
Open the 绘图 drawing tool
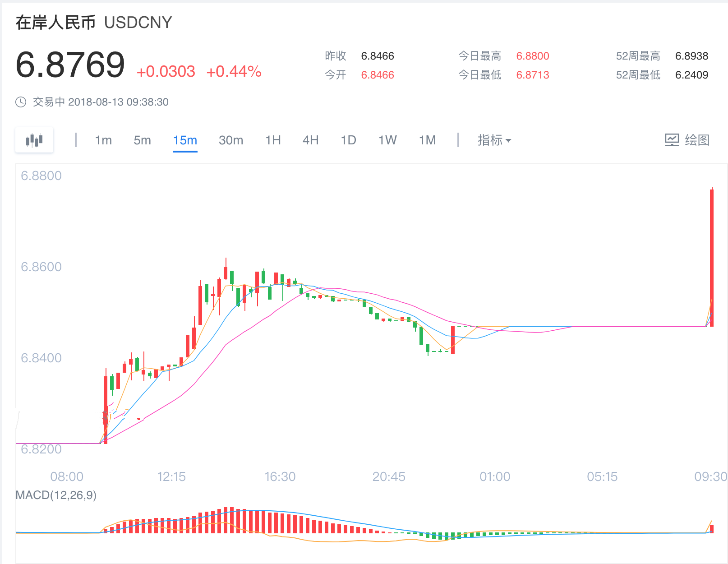pos(687,140)
